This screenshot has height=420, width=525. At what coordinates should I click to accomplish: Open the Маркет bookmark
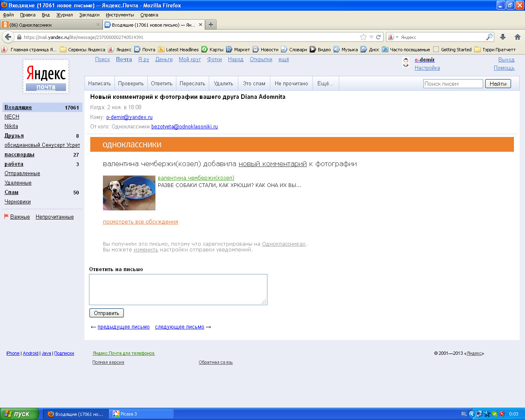[238, 49]
